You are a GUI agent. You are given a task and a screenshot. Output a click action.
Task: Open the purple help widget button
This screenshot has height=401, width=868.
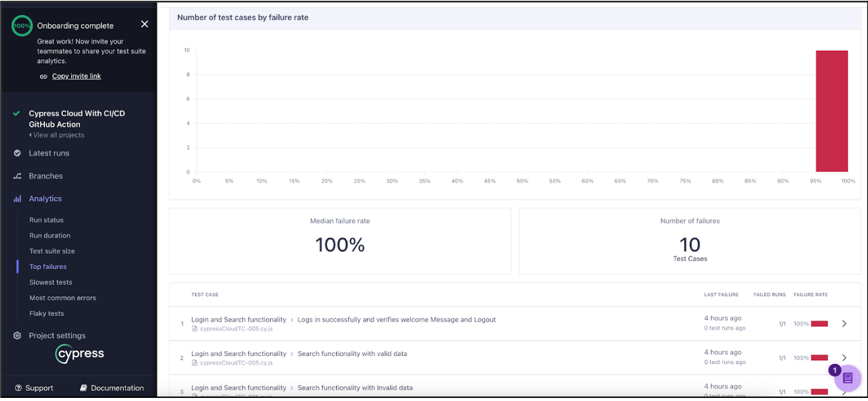pos(848,378)
